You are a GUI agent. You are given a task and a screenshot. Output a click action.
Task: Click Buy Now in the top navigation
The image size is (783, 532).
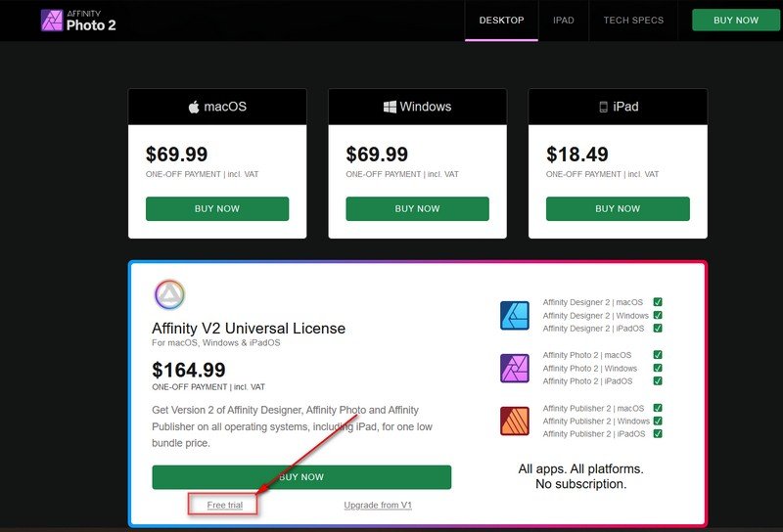tap(736, 21)
